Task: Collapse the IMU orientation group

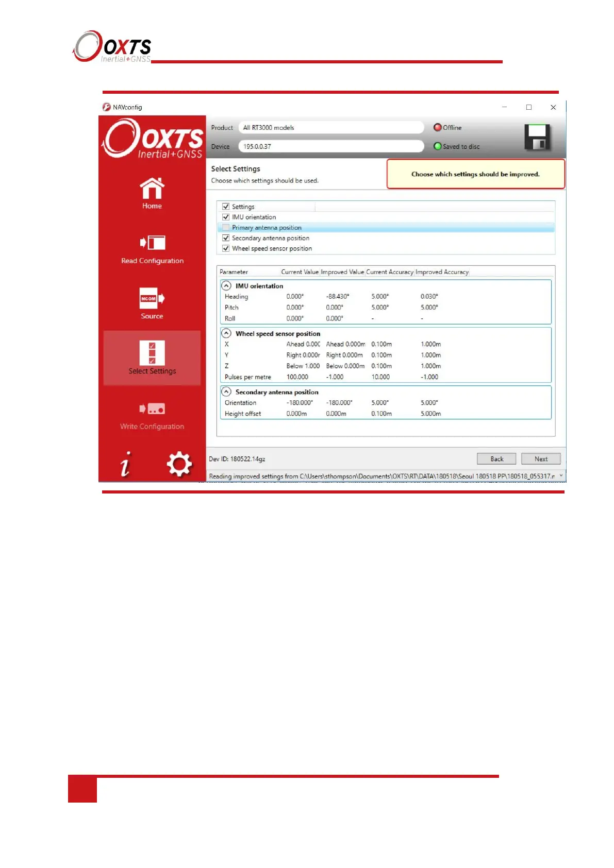Action: click(226, 285)
